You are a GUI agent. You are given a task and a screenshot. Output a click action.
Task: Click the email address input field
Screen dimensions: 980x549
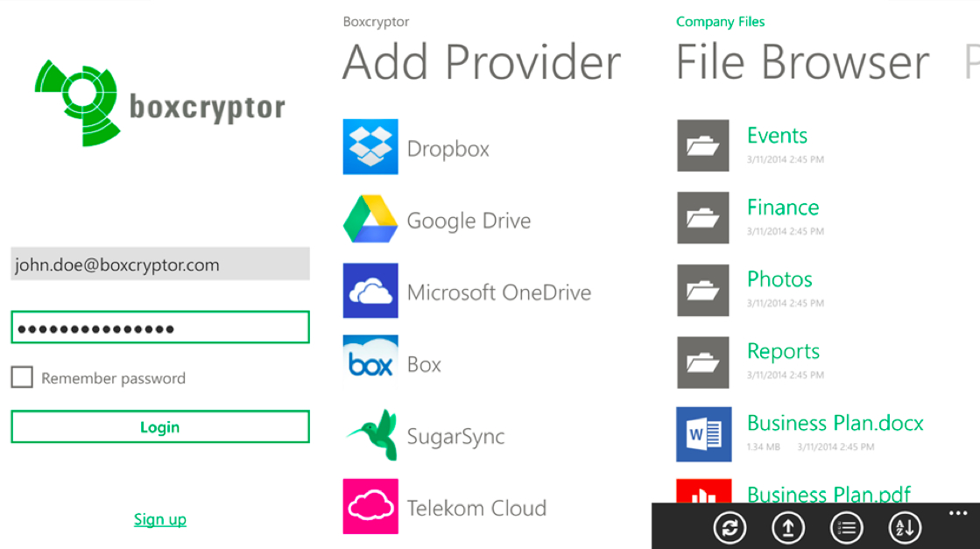pos(159,264)
